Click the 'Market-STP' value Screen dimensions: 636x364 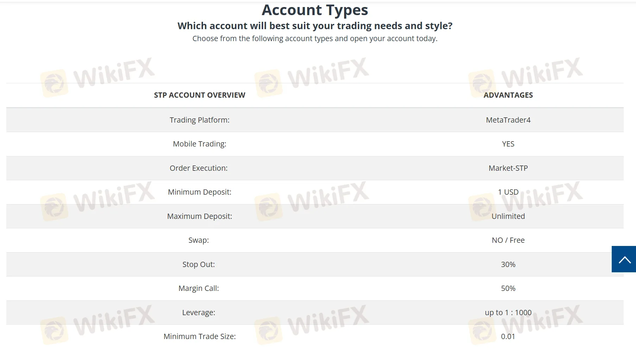(508, 168)
